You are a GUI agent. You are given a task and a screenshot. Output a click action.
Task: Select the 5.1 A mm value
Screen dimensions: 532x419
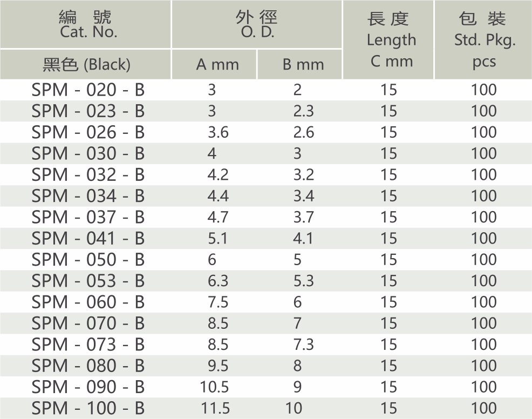tap(218, 238)
